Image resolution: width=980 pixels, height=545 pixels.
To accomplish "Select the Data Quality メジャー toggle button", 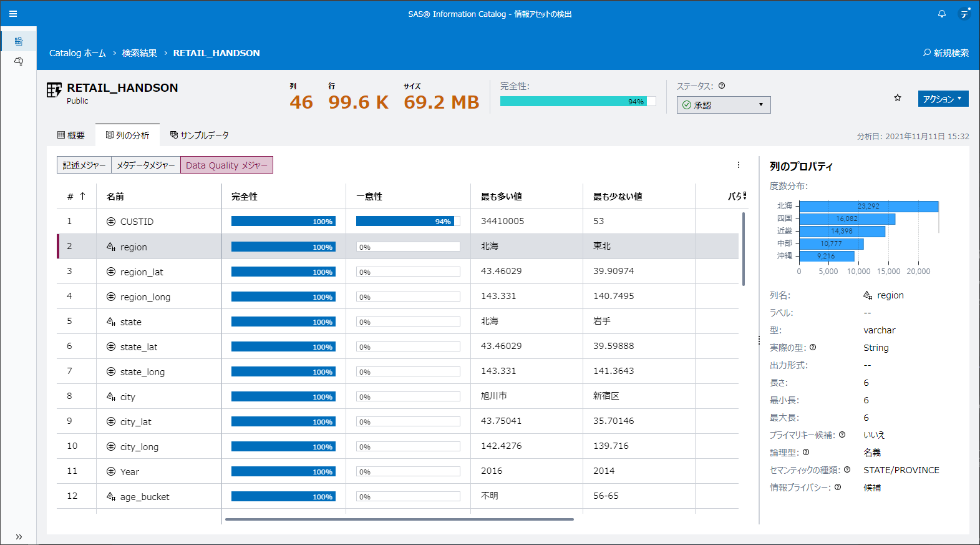I will (226, 165).
